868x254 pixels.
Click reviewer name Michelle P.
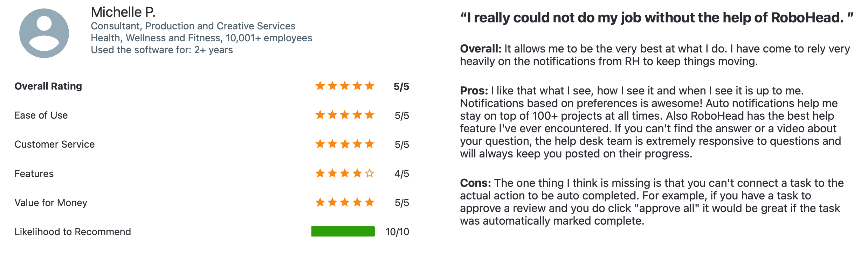123,12
